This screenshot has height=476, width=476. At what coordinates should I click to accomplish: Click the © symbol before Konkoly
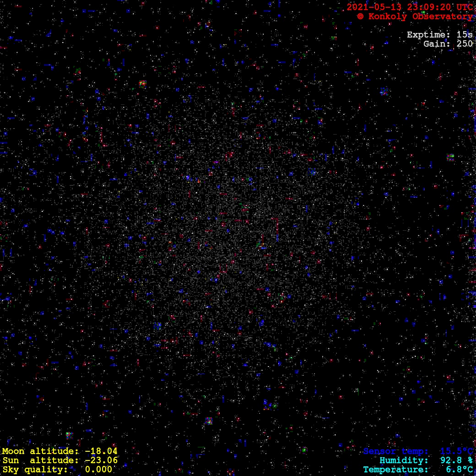click(x=360, y=16)
